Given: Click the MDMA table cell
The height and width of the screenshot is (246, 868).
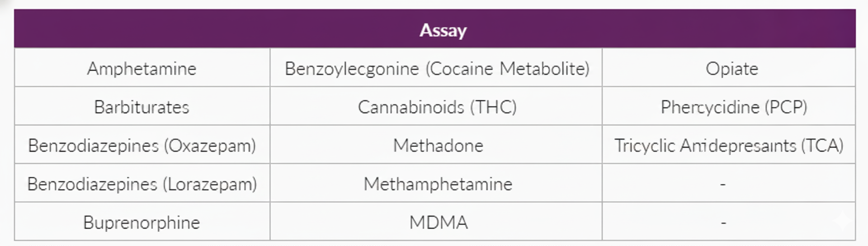Looking at the screenshot, I should click(x=438, y=222).
